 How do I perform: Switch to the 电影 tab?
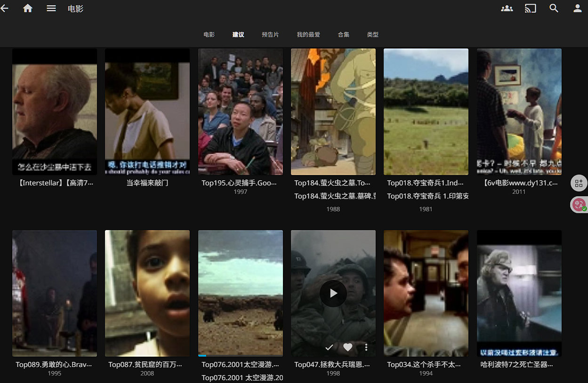[x=209, y=35]
